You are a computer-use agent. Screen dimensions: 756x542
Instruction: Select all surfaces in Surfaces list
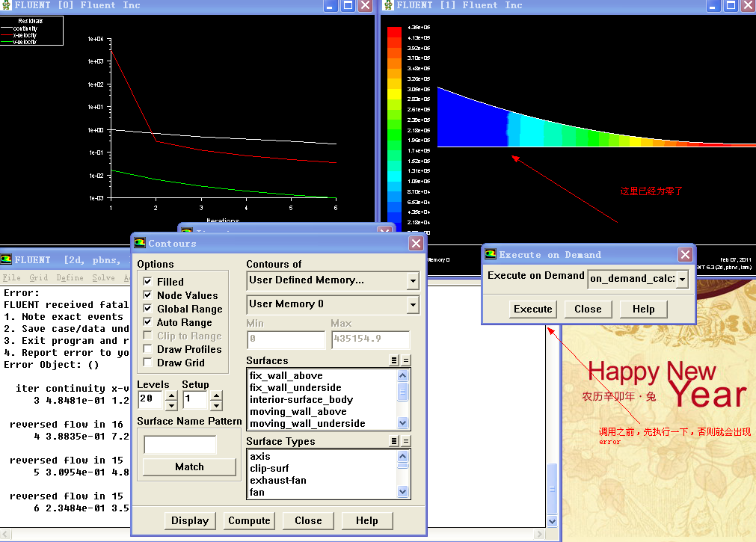394,360
